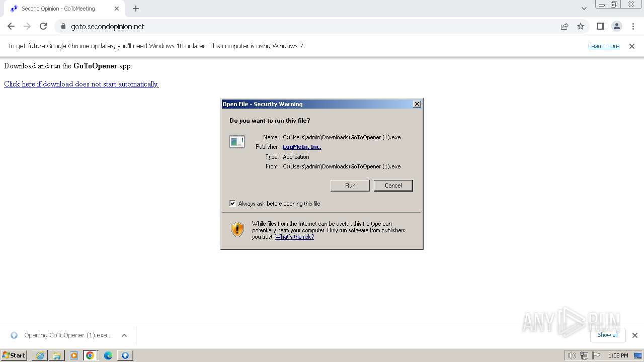644x362 pixels.
Task: Close the Open File Security Warning dialog
Action: pos(417,104)
